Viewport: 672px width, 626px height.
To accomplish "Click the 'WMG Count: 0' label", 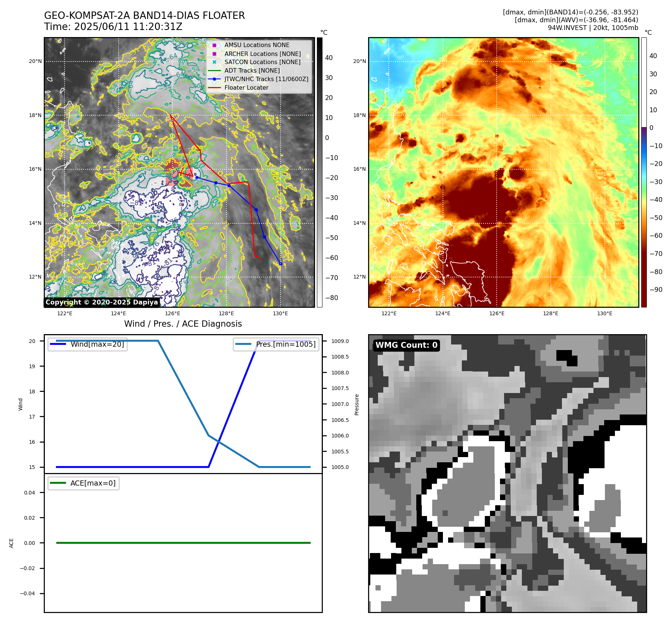I will pos(407,345).
